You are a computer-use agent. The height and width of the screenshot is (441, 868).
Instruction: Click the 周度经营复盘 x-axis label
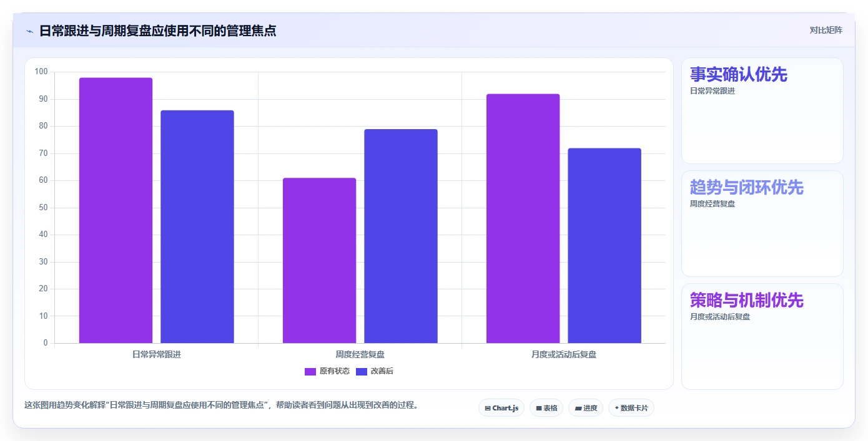[x=360, y=354]
